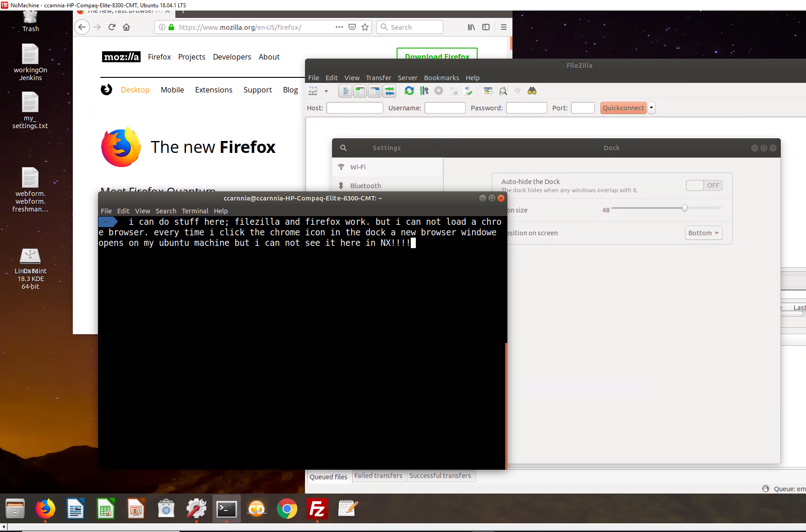Click synchronized browsing icon in FileZilla toolbar
The width and height of the screenshot is (806, 532).
click(x=517, y=91)
